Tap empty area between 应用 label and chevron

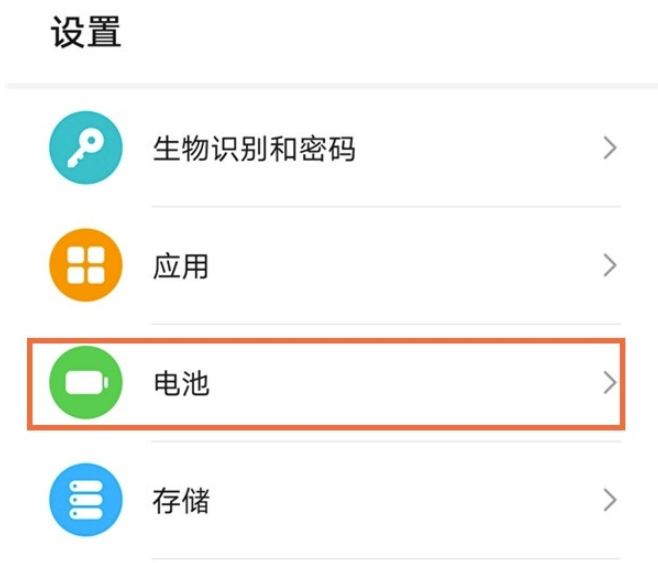(x=400, y=266)
